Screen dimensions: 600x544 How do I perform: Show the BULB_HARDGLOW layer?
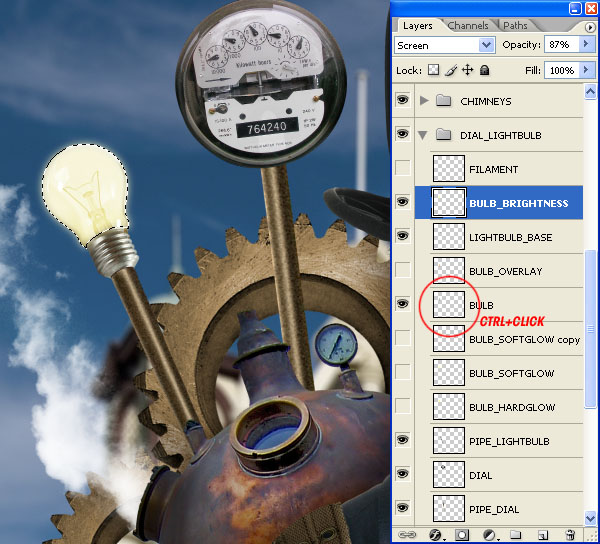[403, 406]
